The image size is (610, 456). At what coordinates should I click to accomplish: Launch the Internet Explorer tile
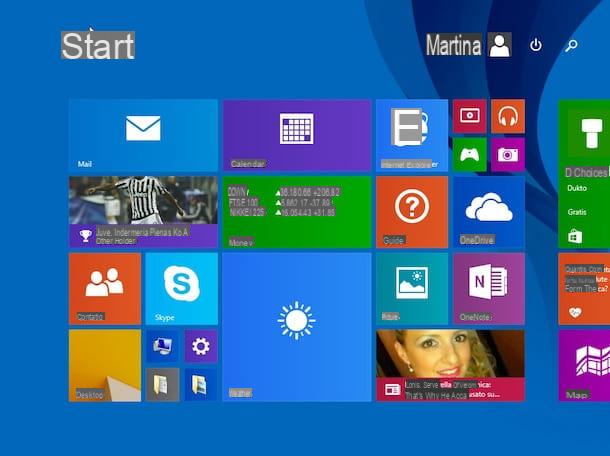(x=412, y=135)
